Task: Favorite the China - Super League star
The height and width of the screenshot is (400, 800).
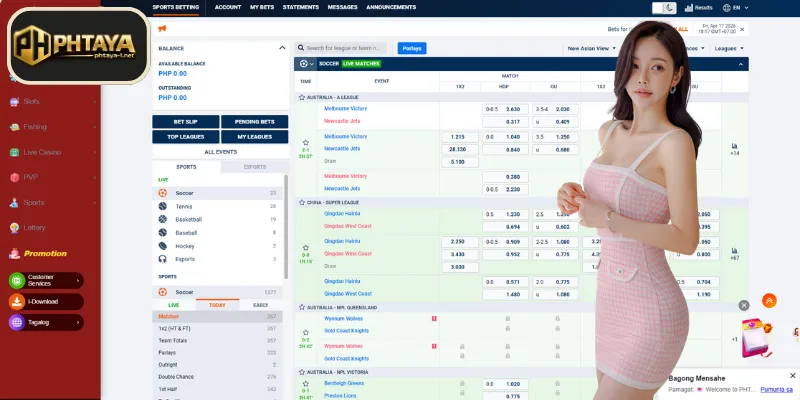Action: pos(302,203)
